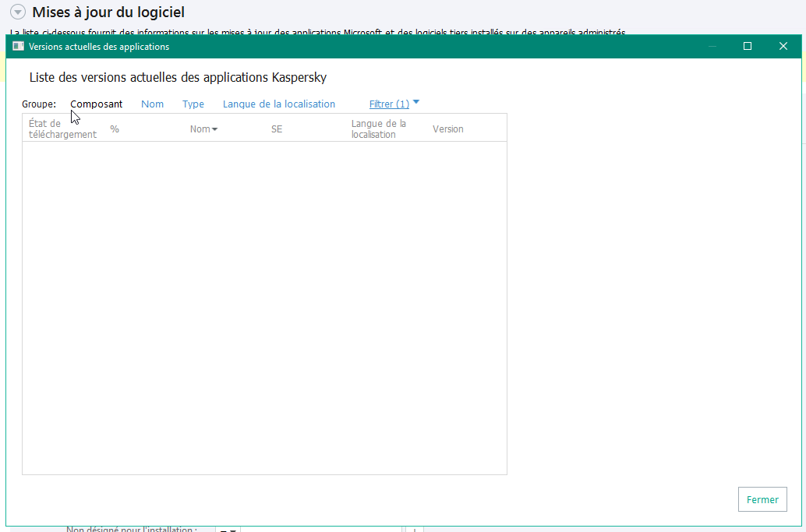
Task: Open the Filtrer (1) link
Action: click(389, 104)
